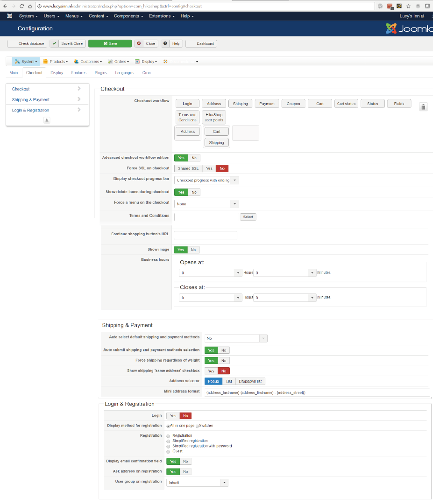
Task: Go to the browser home icon
Action: (30, 6)
